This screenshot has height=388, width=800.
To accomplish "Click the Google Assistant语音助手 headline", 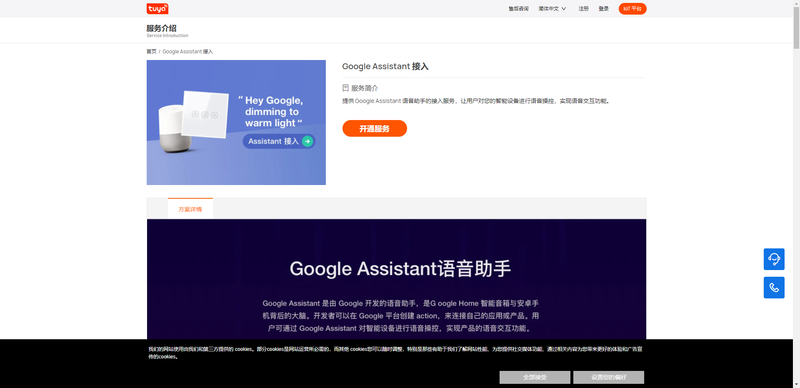I will coord(401,269).
